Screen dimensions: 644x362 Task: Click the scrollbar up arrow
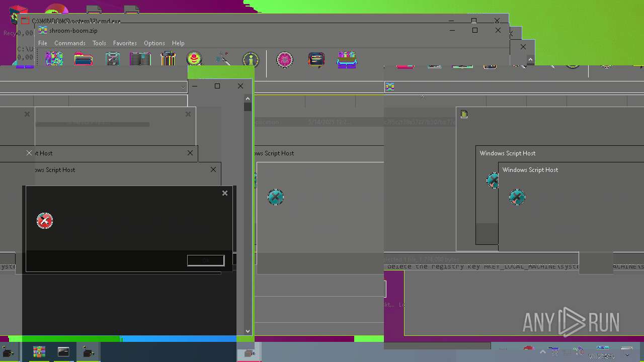(248, 99)
